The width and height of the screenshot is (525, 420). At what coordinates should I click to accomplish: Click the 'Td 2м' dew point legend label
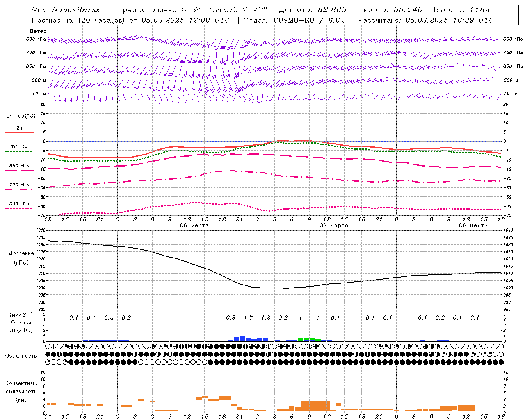(19, 147)
